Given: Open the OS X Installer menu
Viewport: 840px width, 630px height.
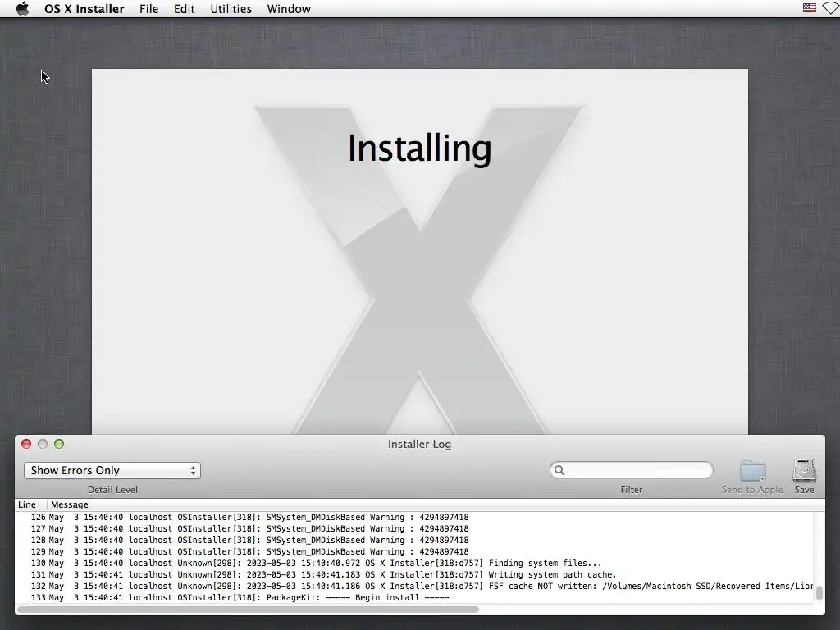Looking at the screenshot, I should 84,9.
